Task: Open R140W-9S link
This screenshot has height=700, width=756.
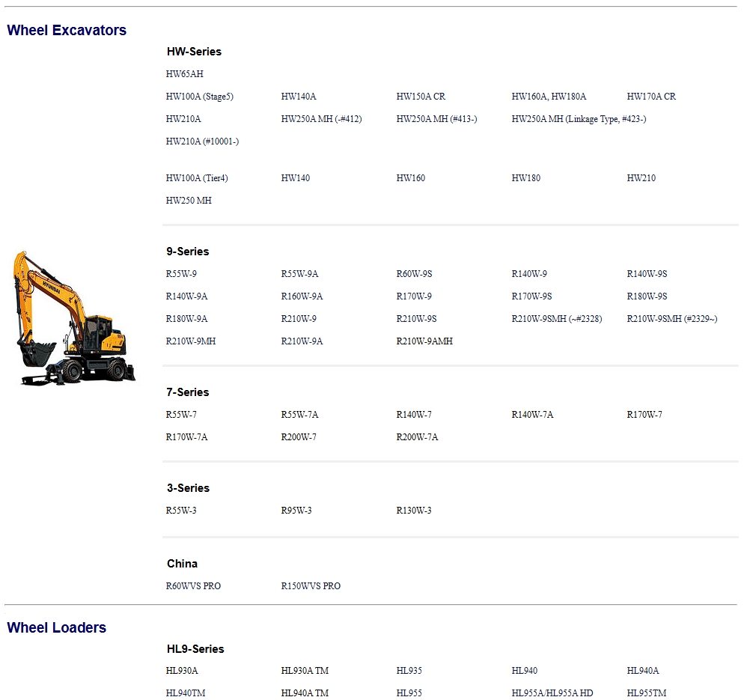Action: tap(647, 274)
